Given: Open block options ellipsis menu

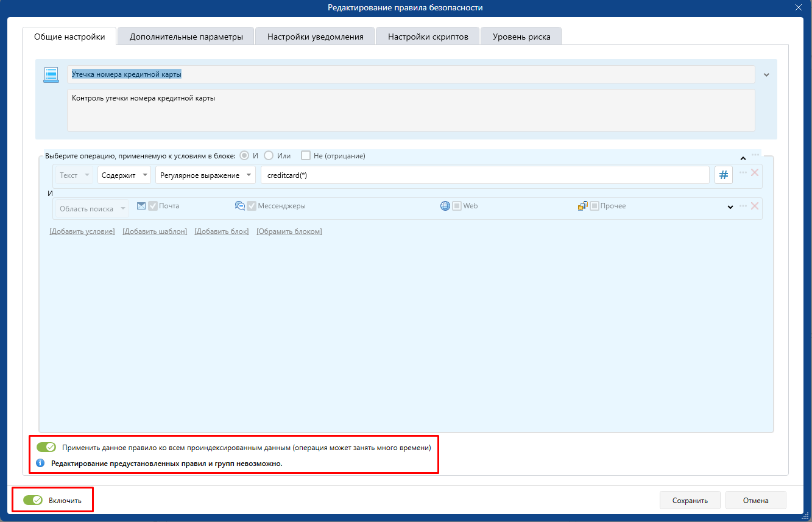Looking at the screenshot, I should (755, 155).
